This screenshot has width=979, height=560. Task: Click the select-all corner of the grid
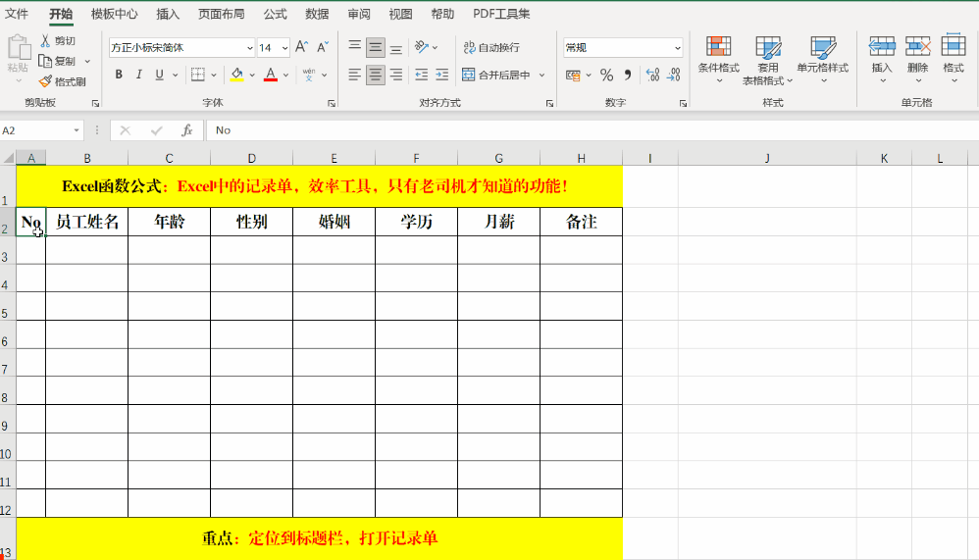pos(8,158)
